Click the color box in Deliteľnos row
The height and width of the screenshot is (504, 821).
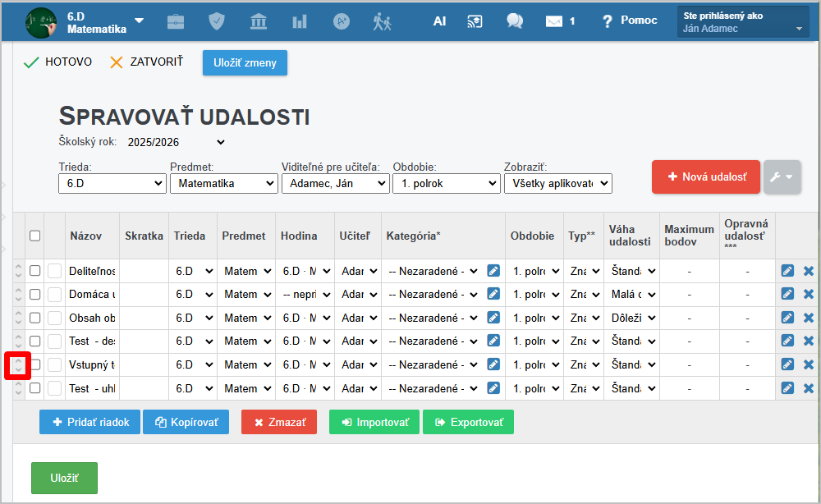[x=54, y=271]
